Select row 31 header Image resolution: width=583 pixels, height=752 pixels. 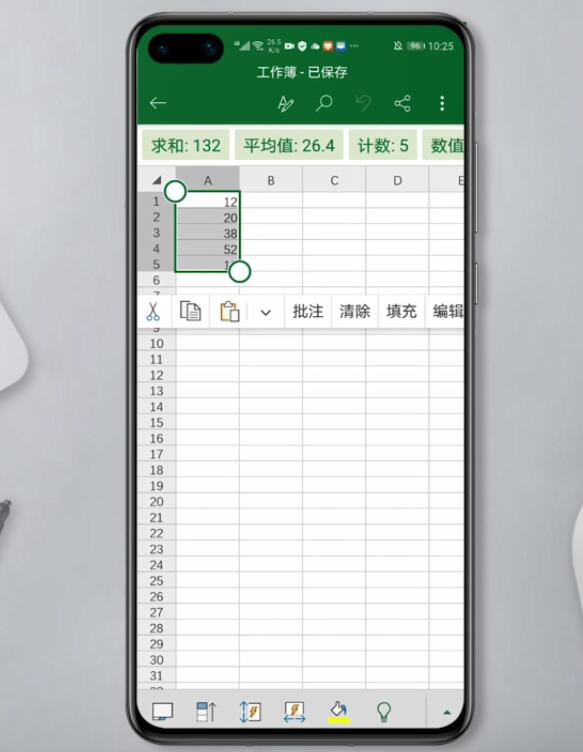(156, 676)
